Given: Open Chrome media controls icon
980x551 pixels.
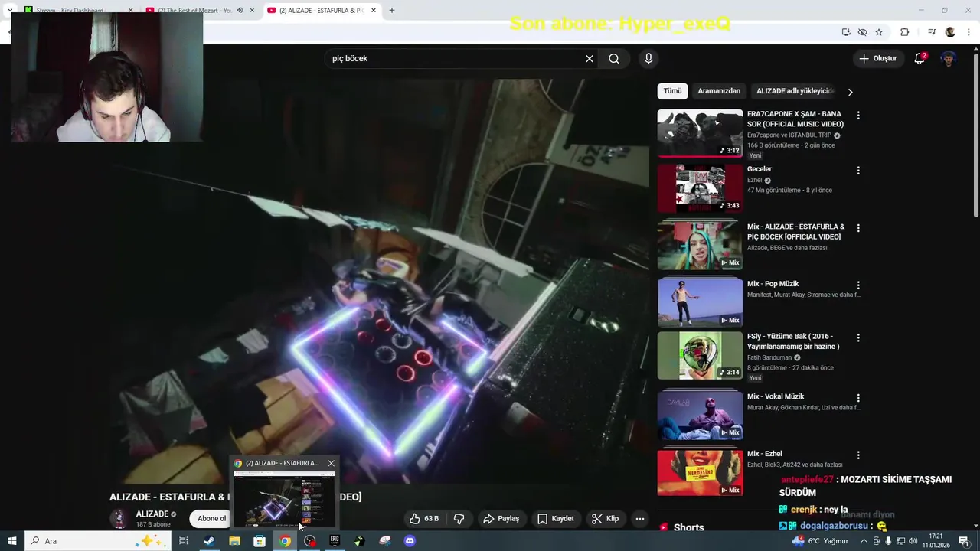Looking at the screenshot, I should click(x=932, y=32).
